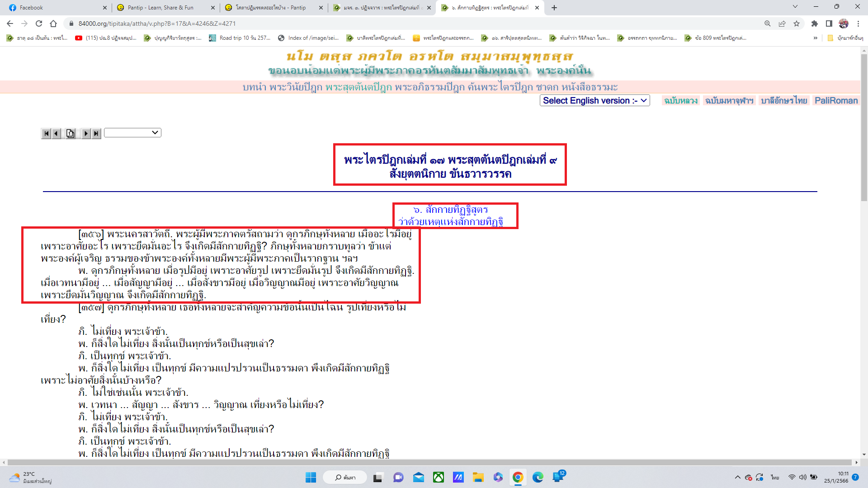Click the pages index icon
Viewport: 868px width, 488px height.
[71, 133]
